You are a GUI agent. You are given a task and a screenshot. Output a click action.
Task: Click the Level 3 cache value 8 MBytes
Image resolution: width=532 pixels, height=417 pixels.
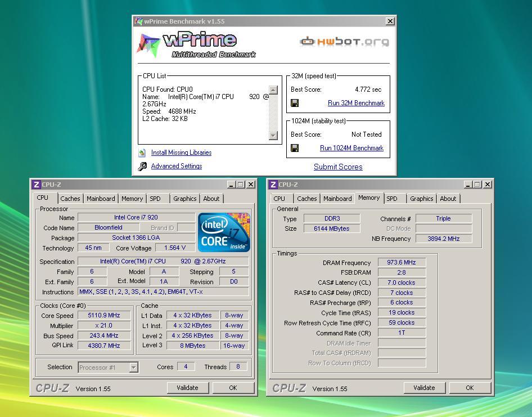click(x=193, y=346)
